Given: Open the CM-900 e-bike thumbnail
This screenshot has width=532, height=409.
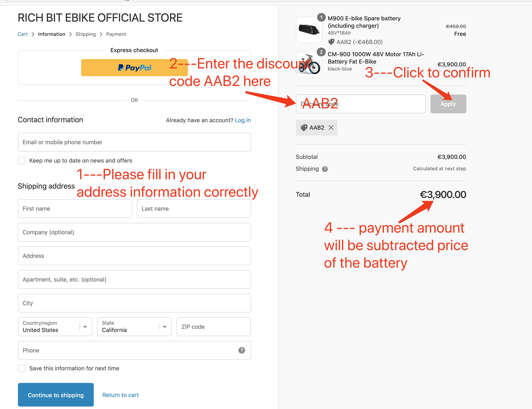Looking at the screenshot, I should (309, 65).
